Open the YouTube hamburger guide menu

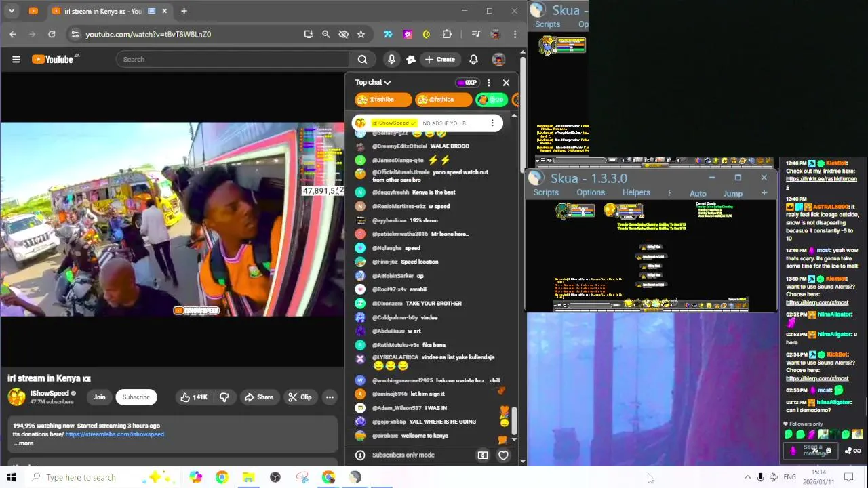[16, 60]
